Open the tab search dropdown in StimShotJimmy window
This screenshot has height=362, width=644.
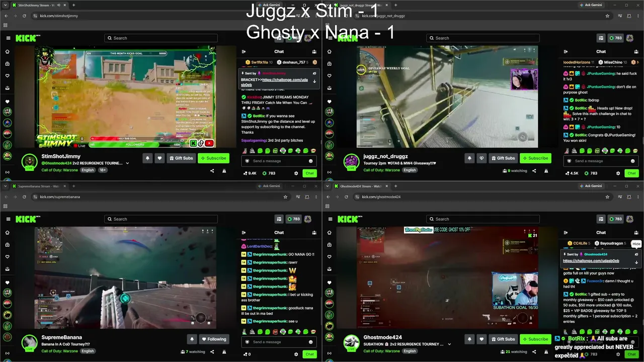click(x=5, y=5)
